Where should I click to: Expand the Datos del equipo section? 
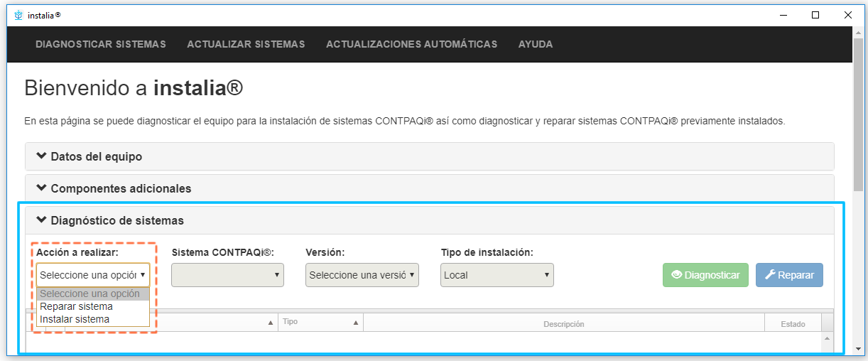429,156
